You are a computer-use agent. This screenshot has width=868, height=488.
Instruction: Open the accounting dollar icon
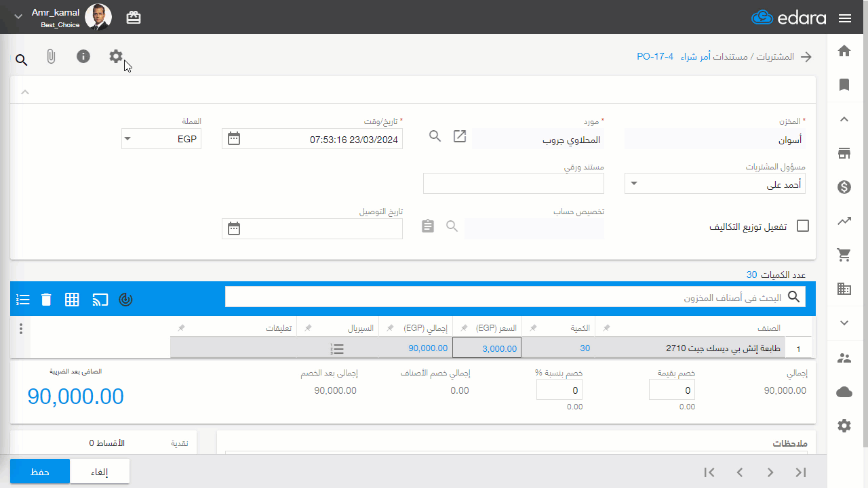click(844, 187)
